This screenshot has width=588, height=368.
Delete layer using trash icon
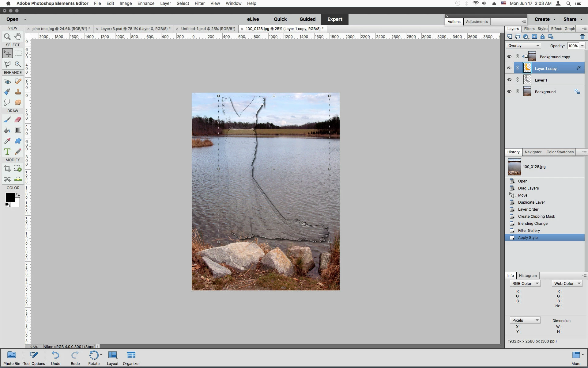click(x=582, y=37)
